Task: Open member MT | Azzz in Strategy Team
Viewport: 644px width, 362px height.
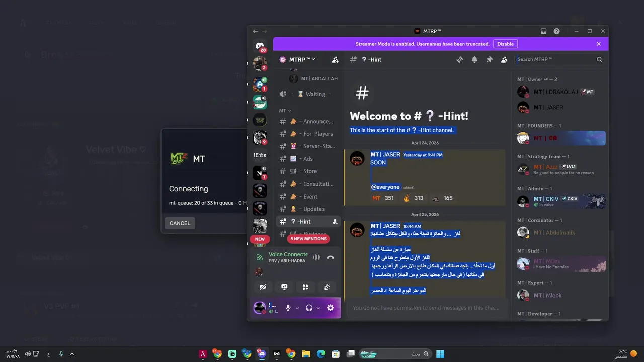Action: (x=561, y=169)
